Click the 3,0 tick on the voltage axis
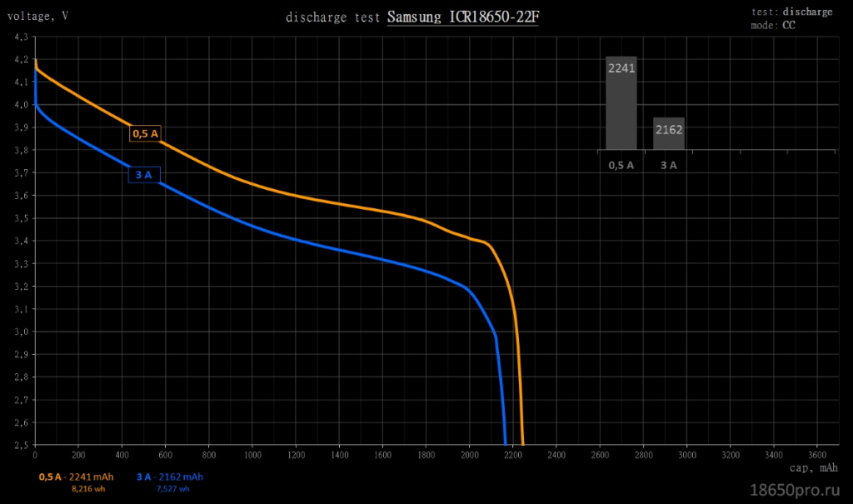Screen dimensions: 853x504 (x=21, y=332)
